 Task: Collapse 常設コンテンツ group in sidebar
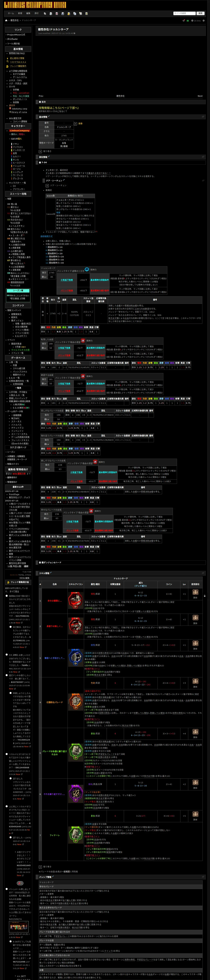(x=14, y=310)
